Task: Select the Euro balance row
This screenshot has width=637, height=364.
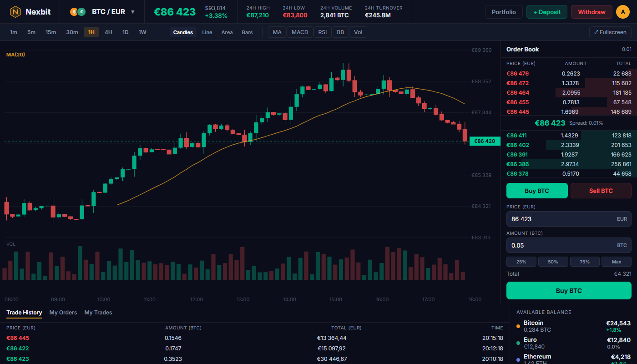Action: (574, 343)
